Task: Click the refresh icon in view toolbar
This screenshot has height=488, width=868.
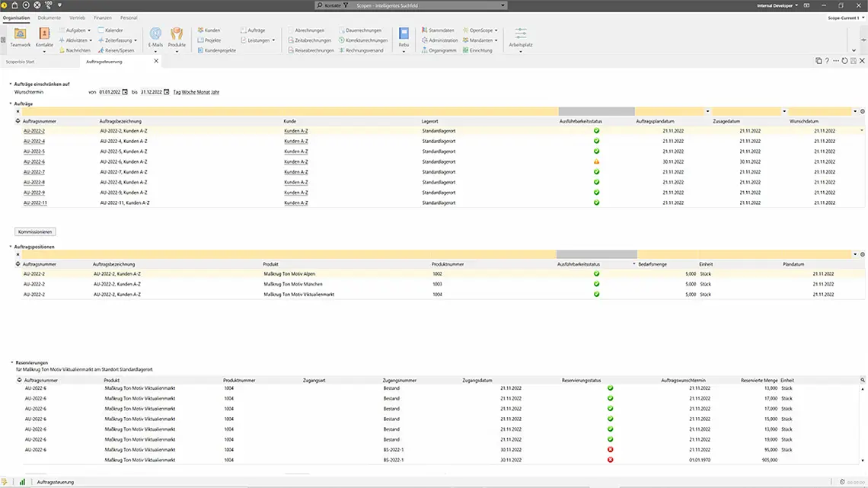Action: 844,61
